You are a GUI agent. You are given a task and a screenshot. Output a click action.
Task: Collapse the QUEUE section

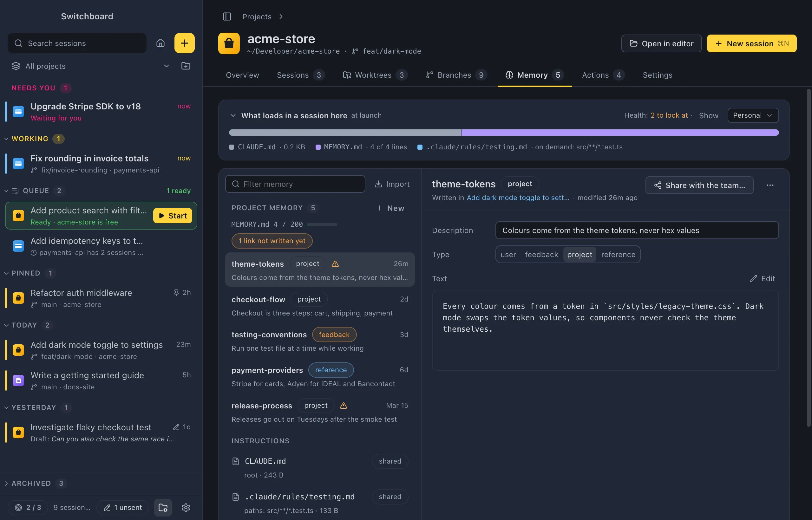click(x=6, y=191)
